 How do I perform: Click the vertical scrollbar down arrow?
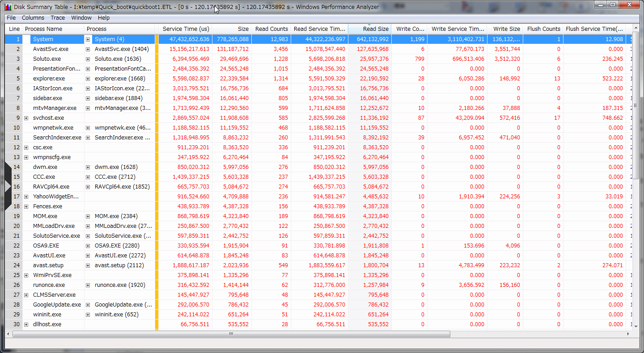point(636,326)
